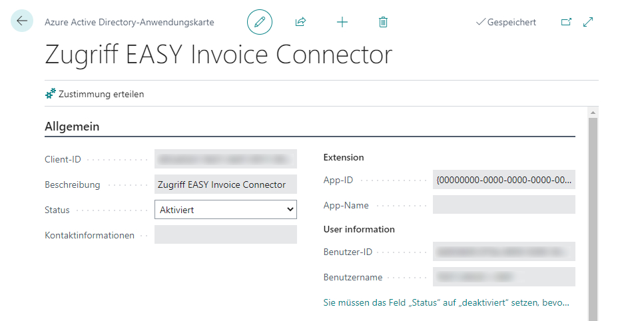
Task: Click the App-ID field
Action: tap(504, 180)
